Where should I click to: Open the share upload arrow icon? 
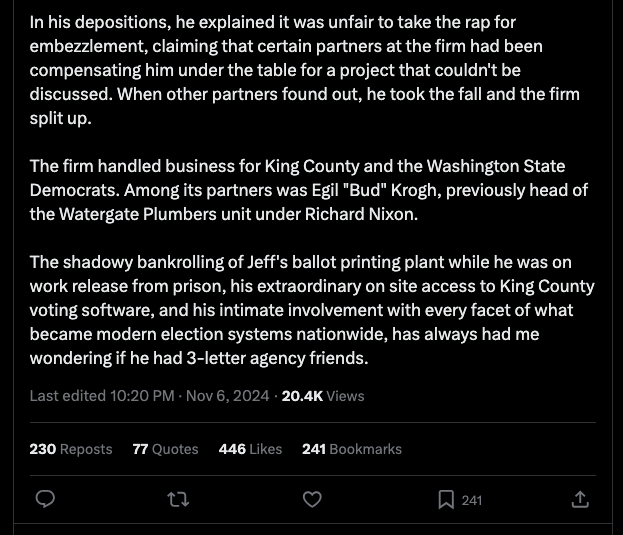(x=580, y=500)
